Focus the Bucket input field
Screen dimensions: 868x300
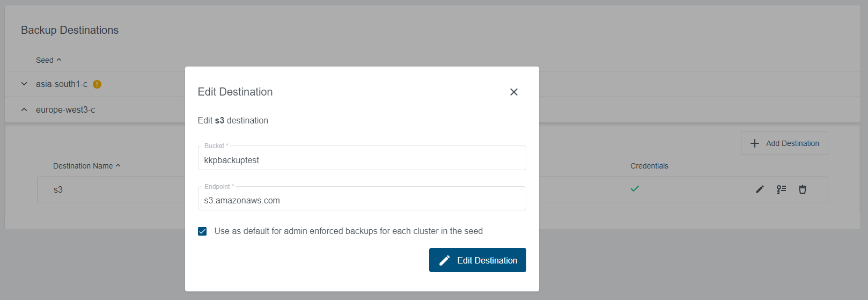pos(362,160)
